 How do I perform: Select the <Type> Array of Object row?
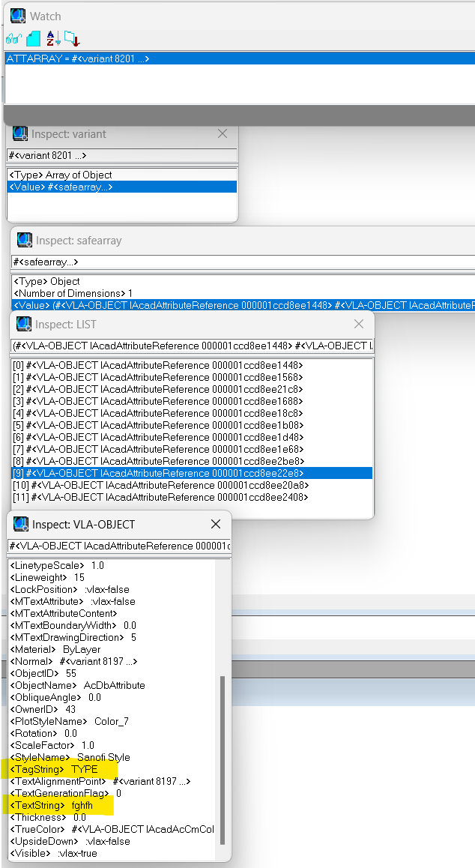[x=122, y=175]
